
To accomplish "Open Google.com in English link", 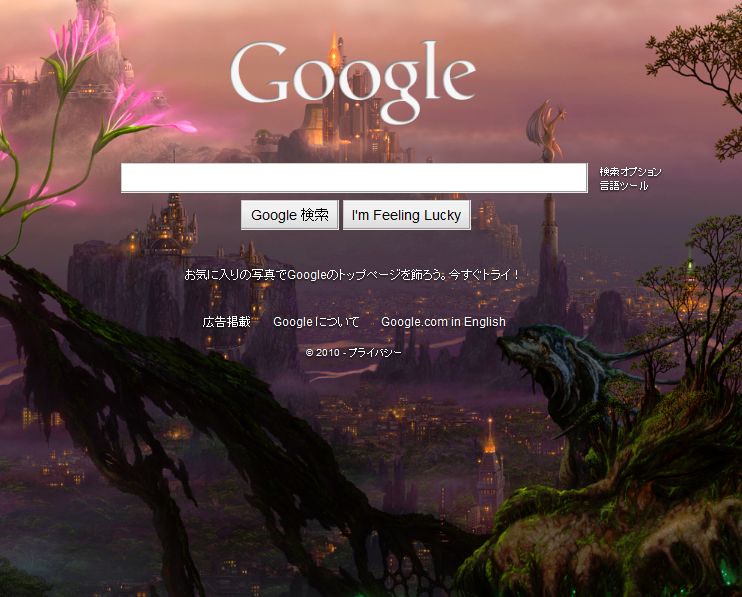I will coord(443,322).
